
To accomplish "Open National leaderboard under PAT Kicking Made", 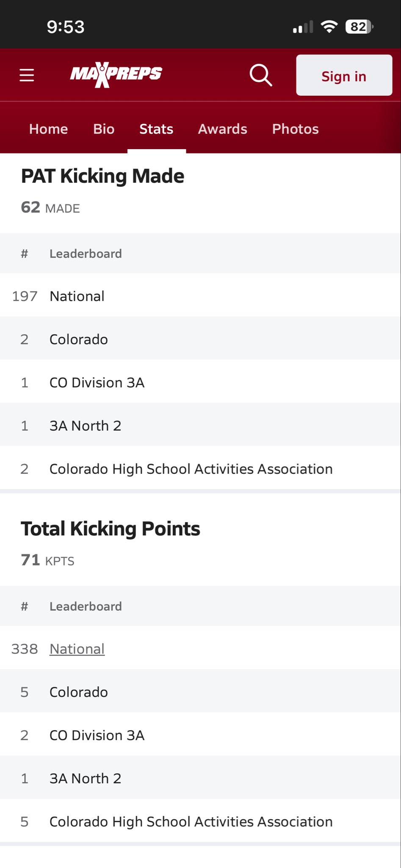I will coord(77,296).
